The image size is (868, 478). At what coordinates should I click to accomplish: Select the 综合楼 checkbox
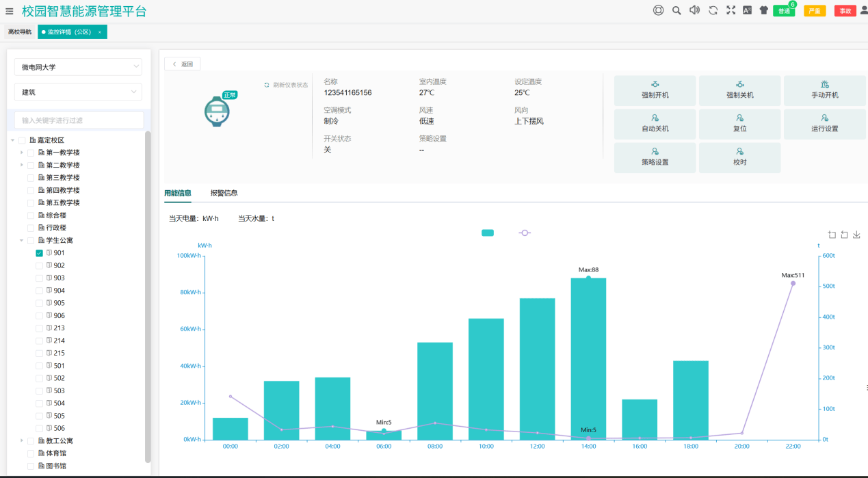point(31,215)
